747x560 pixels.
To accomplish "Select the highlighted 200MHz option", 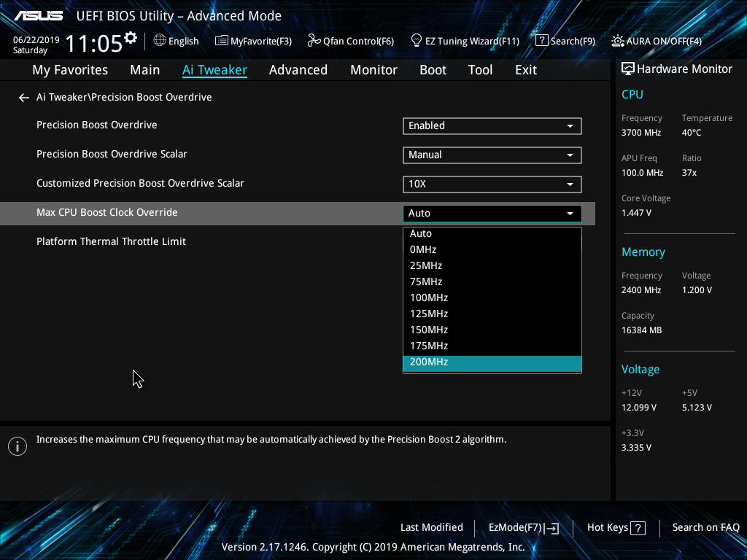I will [492, 363].
